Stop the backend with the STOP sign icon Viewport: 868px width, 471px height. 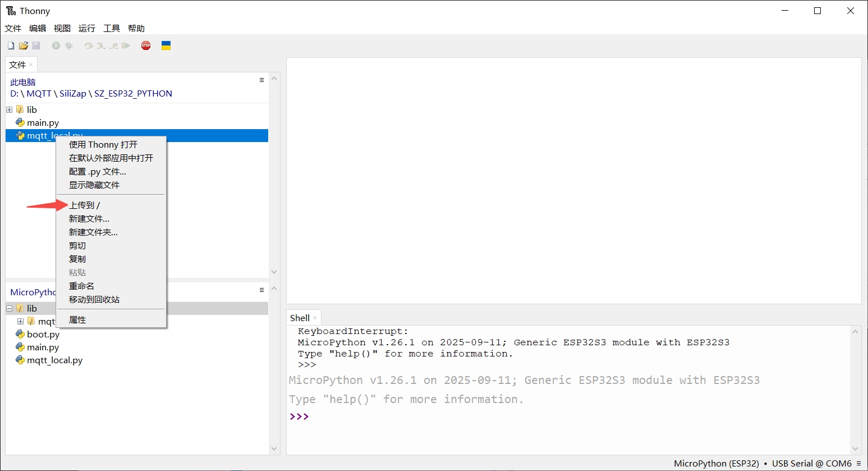pos(146,45)
